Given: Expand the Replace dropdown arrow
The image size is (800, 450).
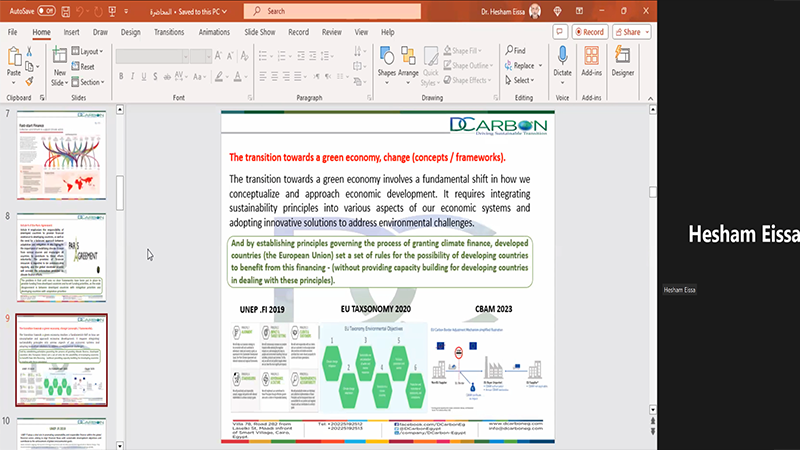Looking at the screenshot, I should click(x=540, y=65).
